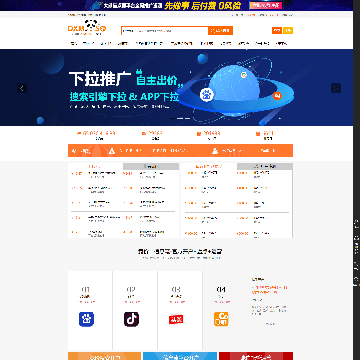Screen dimensions: 360x360
Task: Open the TikTok icon card
Action: click(x=131, y=319)
